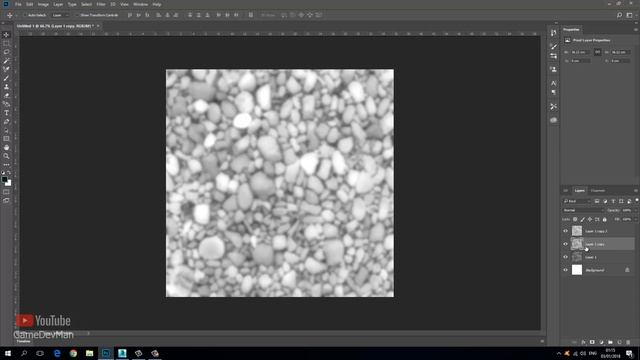Viewport: 640px width, 360px height.
Task: Select the Lasso tool
Action: [6, 52]
